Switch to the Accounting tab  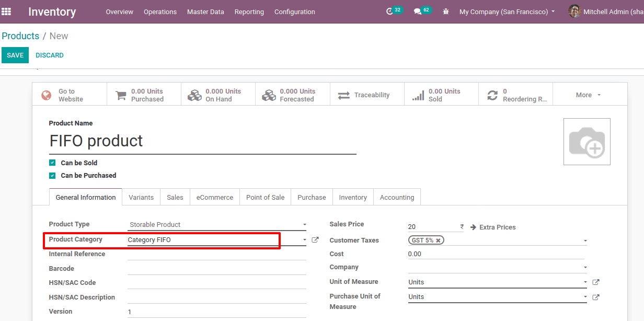pyautogui.click(x=397, y=198)
